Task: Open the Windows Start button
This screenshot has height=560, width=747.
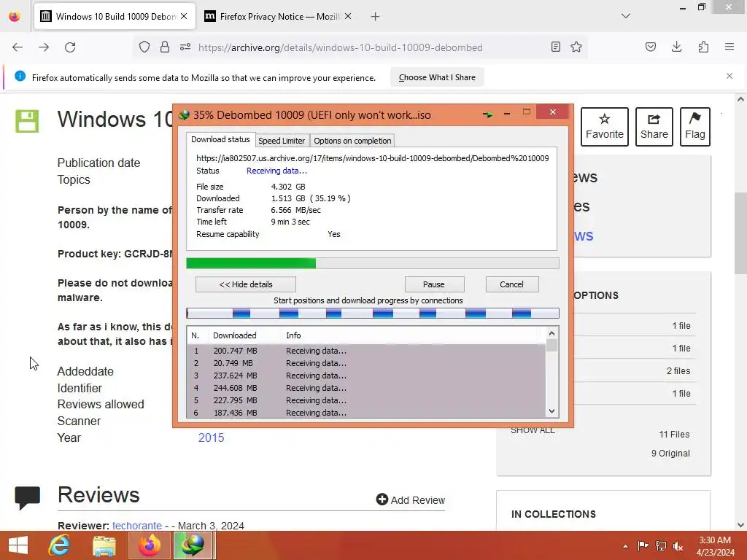Action: tap(18, 545)
